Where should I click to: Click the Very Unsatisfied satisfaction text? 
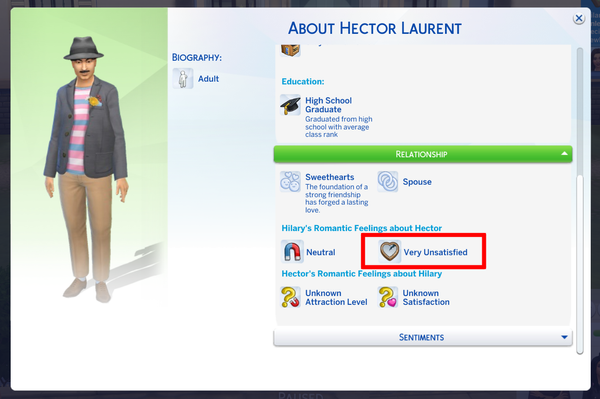435,252
